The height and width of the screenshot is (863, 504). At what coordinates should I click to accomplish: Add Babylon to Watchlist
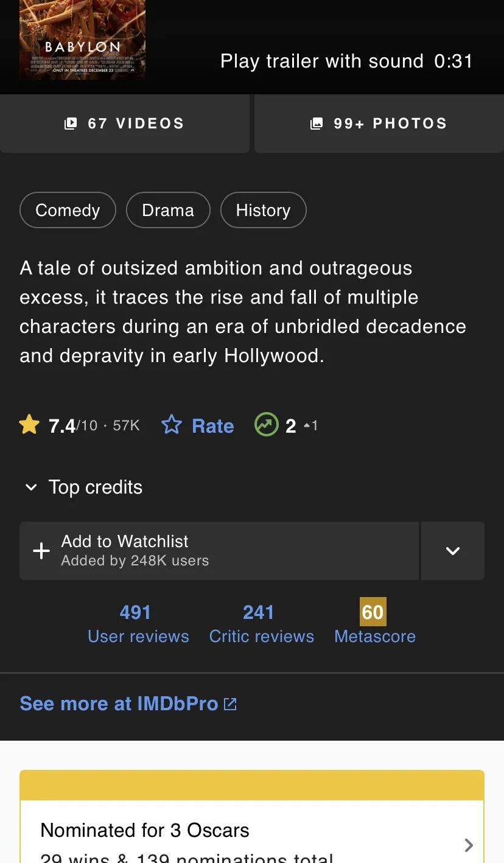219,551
